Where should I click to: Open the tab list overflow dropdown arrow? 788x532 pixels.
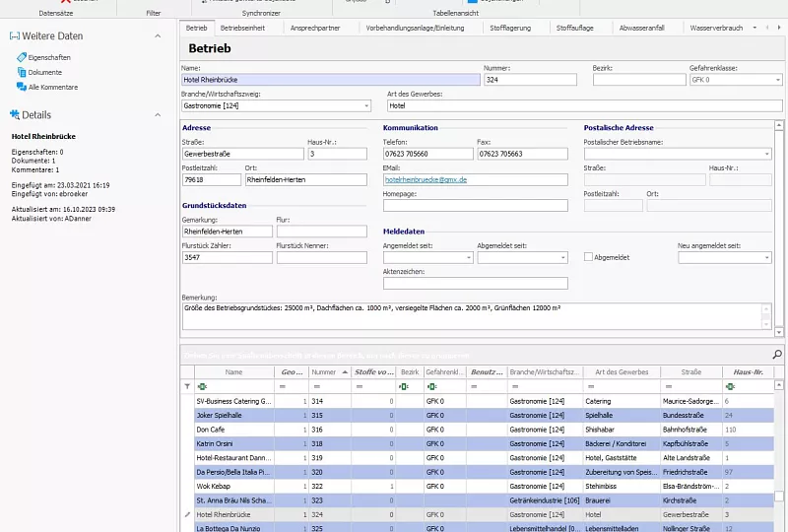click(x=755, y=28)
